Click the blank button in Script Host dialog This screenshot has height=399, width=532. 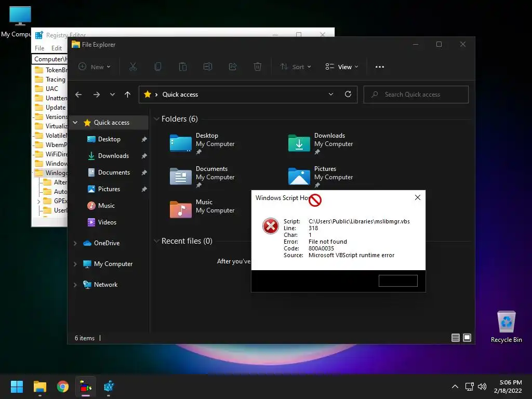coord(398,281)
